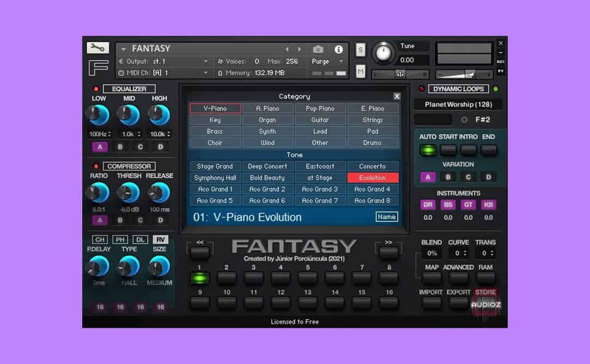This screenshot has width=590, height=364.
Task: Click the compressor THRESH knob
Action: [129, 192]
